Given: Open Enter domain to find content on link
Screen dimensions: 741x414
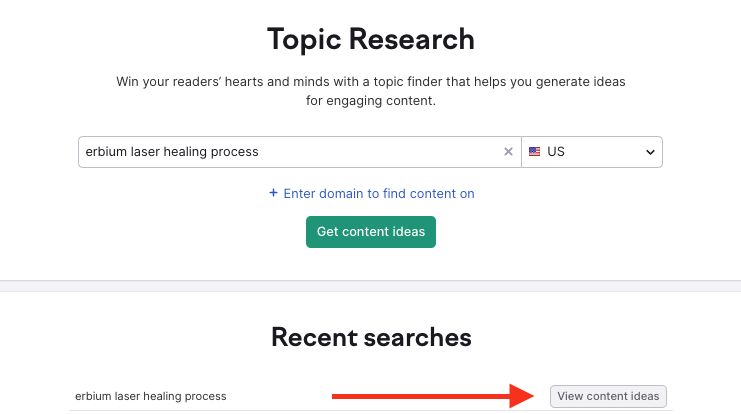Looking at the screenshot, I should coord(379,194).
